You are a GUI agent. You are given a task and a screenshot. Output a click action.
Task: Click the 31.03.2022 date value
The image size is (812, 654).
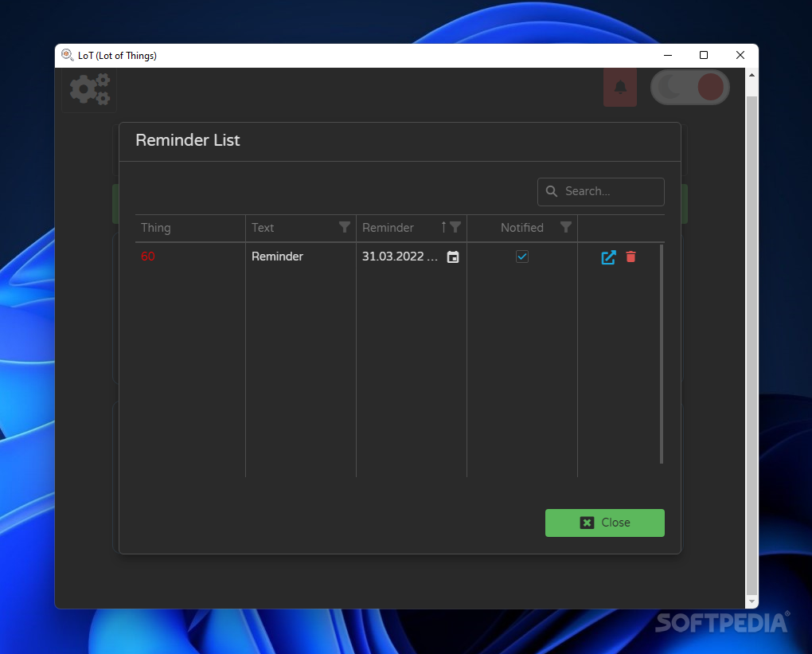pos(400,257)
